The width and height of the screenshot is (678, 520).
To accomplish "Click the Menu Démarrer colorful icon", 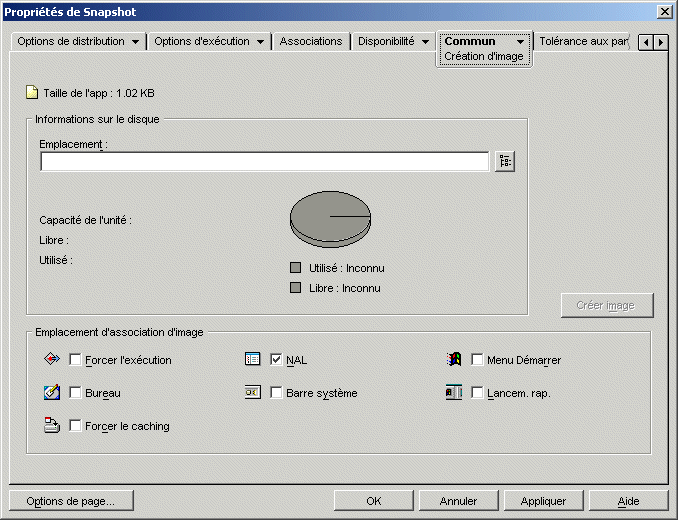I will (454, 359).
